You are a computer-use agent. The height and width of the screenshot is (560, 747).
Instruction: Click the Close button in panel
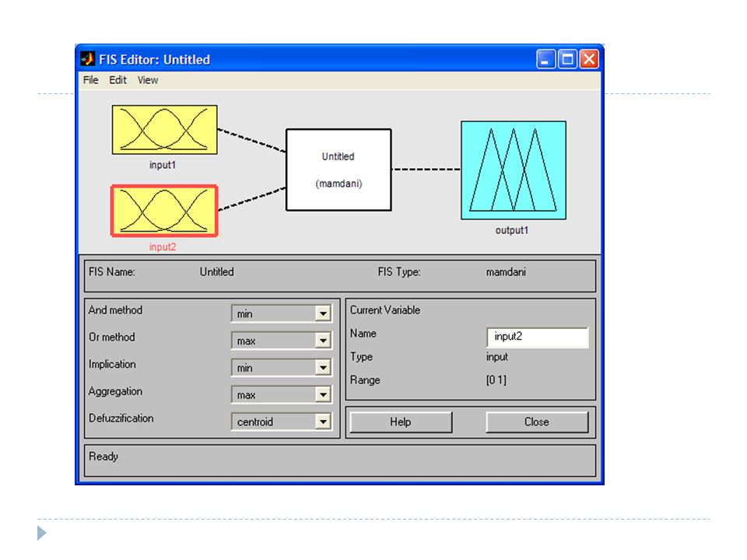click(x=537, y=422)
